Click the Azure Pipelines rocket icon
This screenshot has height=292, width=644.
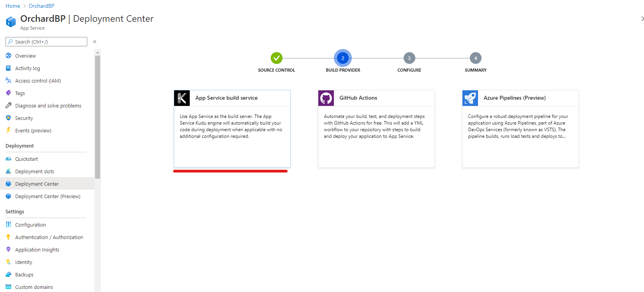coord(470,98)
